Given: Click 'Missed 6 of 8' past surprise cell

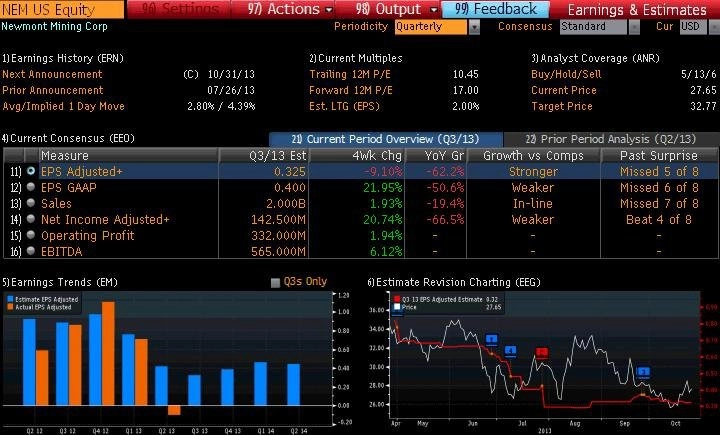Looking at the screenshot, I should click(659, 187).
